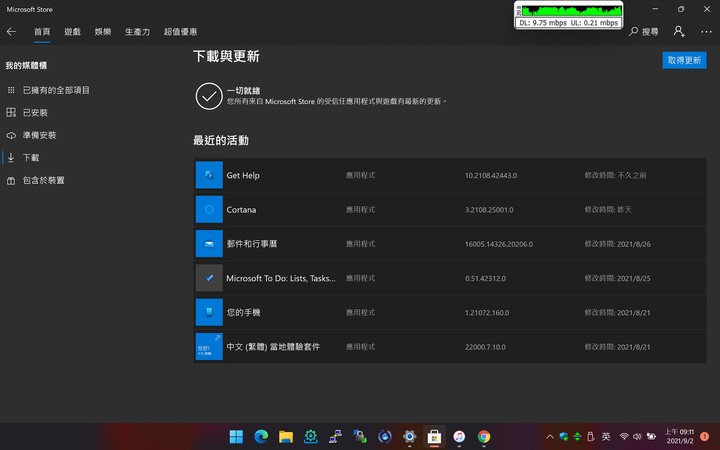Open the teal gear taskbar app
This screenshot has width=720, height=450.
[311, 436]
